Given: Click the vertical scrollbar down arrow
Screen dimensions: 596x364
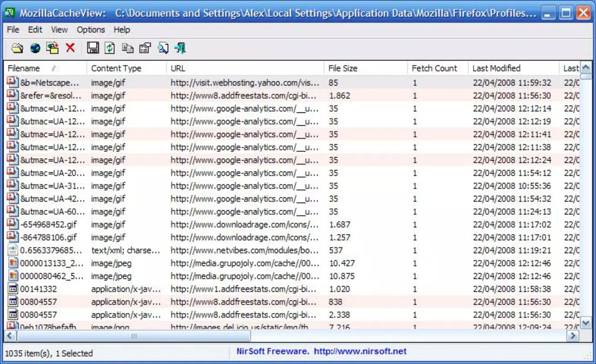Looking at the screenshot, I should [586, 323].
